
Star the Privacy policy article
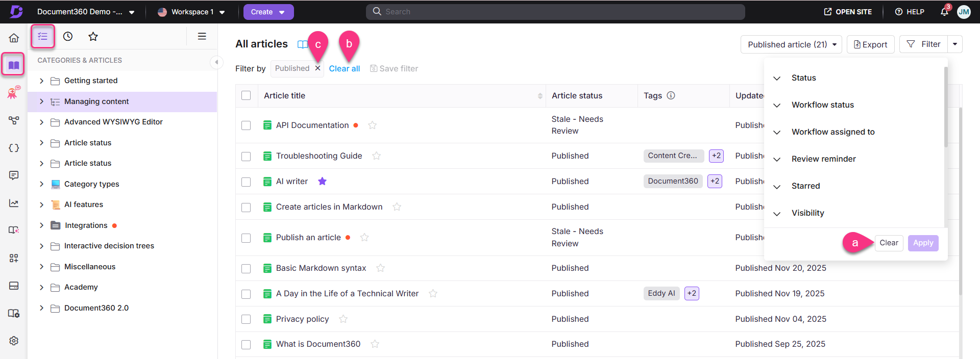[x=344, y=319]
